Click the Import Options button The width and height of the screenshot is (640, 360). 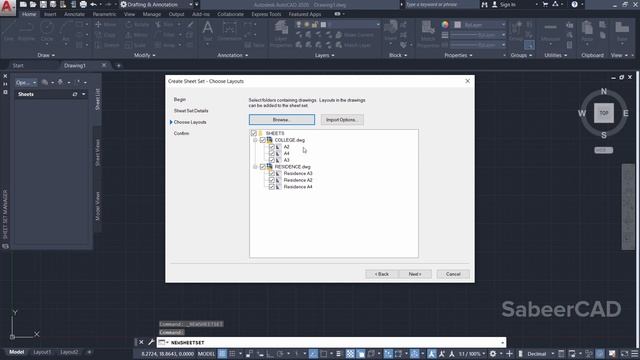click(342, 120)
